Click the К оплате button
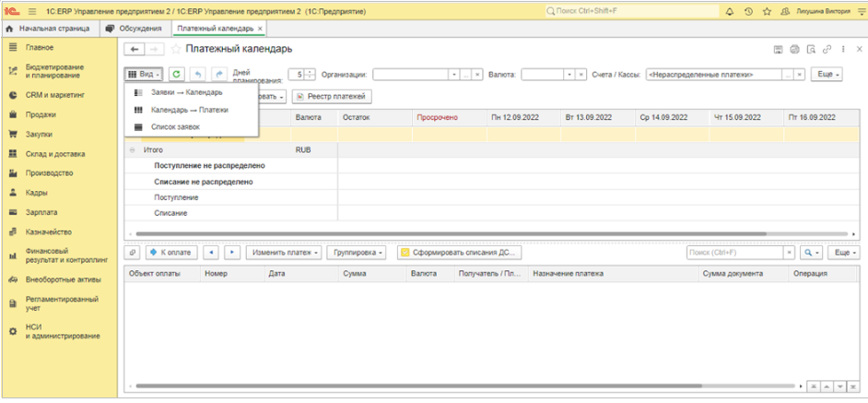Viewport: 868px width, 403px height. point(171,253)
